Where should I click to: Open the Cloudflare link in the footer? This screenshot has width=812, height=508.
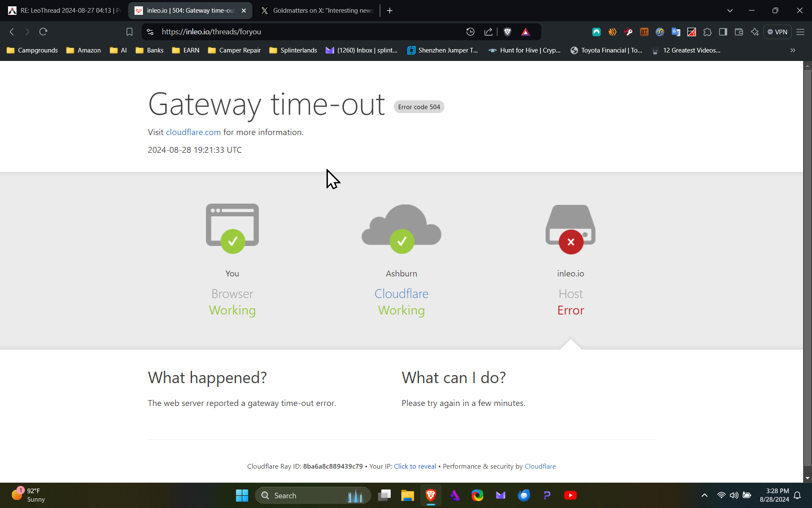click(540, 466)
